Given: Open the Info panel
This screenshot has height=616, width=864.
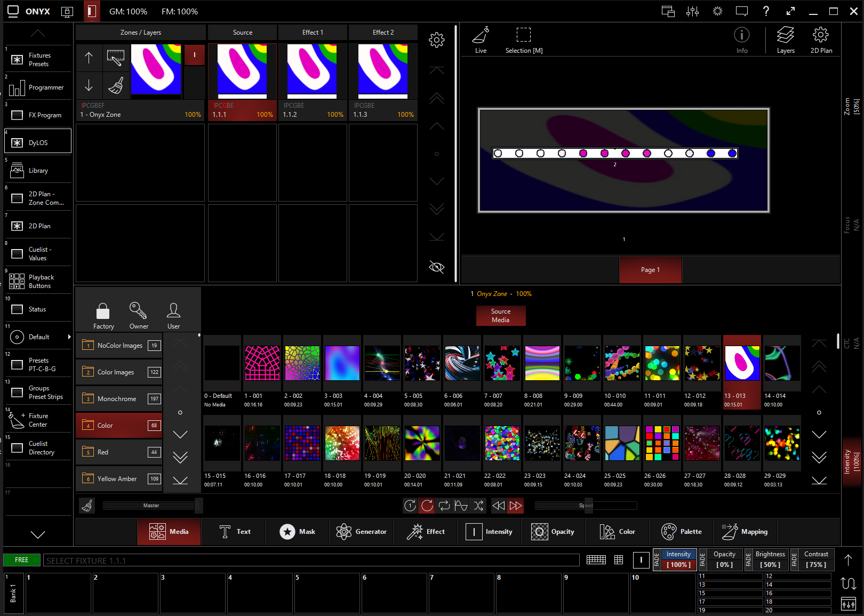Looking at the screenshot, I should [x=742, y=39].
